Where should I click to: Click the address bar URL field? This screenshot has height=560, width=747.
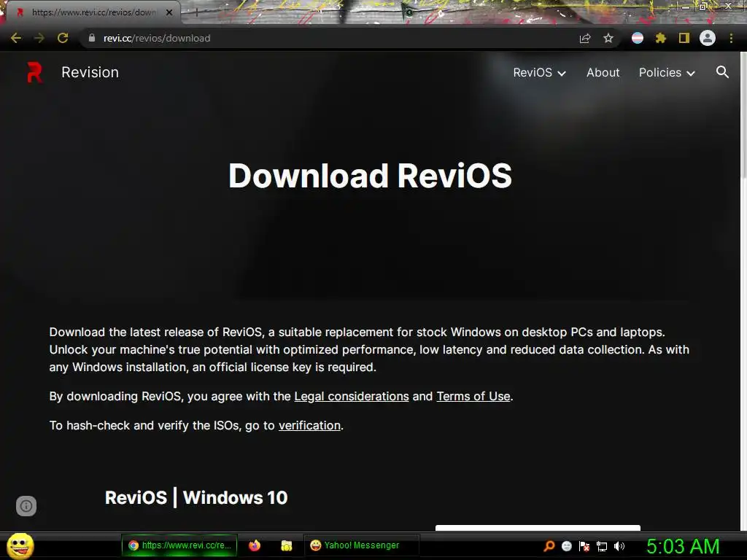click(x=329, y=38)
